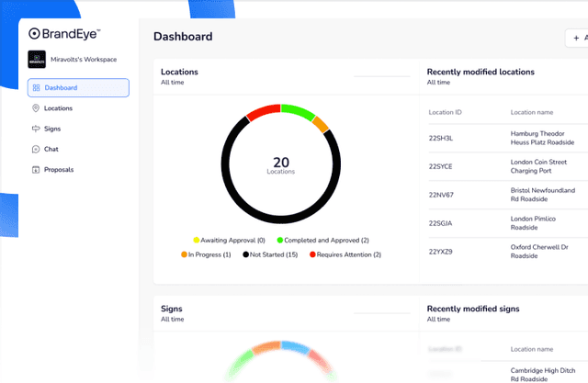Image resolution: width=588 pixels, height=383 pixels.
Task: Click Not Started (15) legend label
Action: (274, 254)
